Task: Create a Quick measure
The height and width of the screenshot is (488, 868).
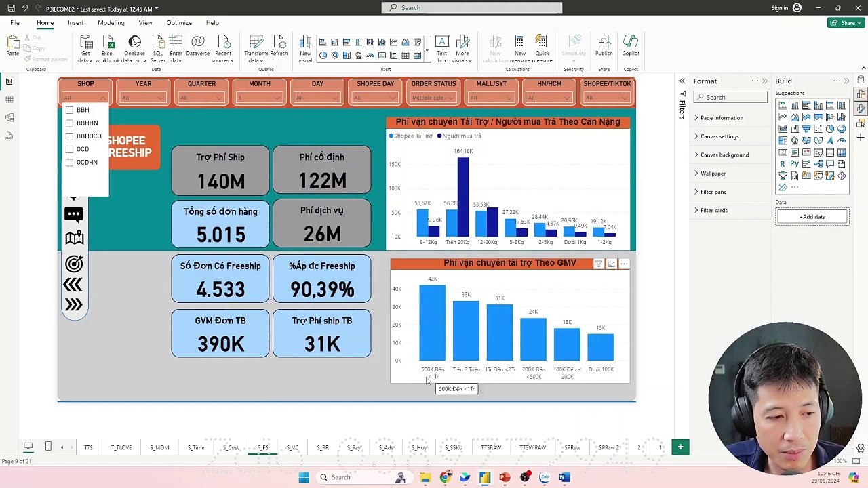Action: click(x=542, y=49)
